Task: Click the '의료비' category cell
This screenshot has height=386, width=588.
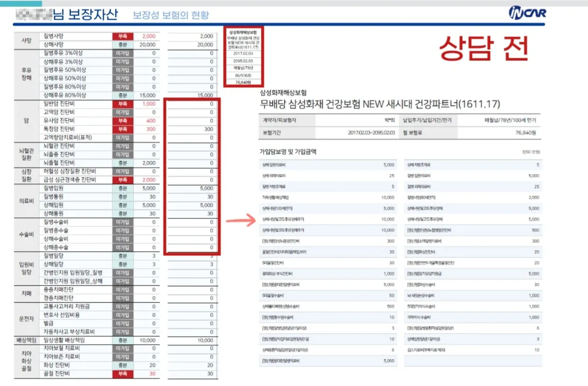Action: coord(26,201)
